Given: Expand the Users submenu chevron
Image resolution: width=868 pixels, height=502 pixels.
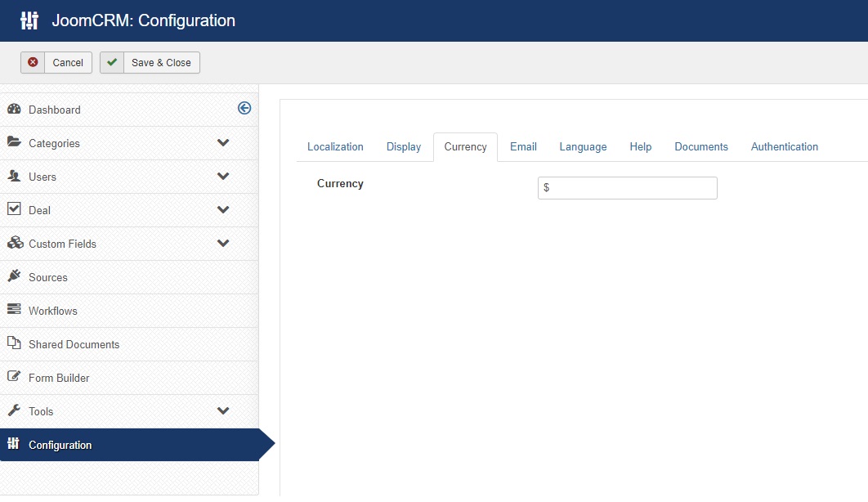Looking at the screenshot, I should click(223, 177).
